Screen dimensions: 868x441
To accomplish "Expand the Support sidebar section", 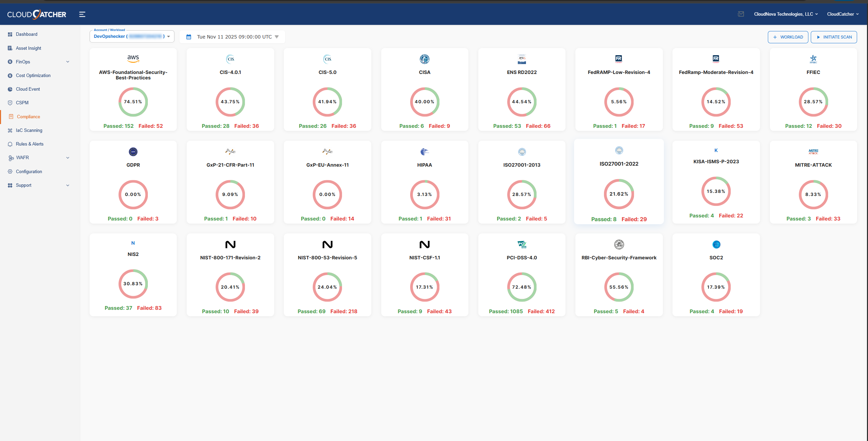I will point(67,185).
